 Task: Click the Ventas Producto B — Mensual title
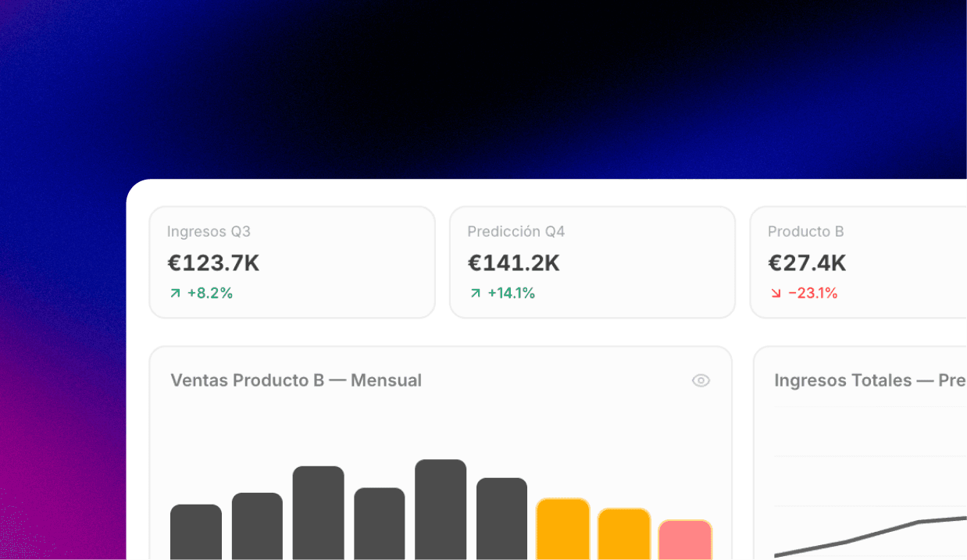(296, 380)
